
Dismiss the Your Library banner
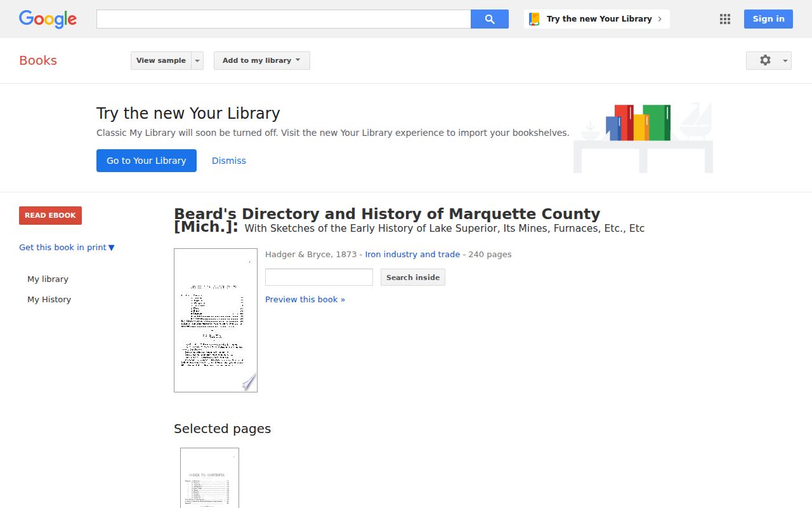pos(229,161)
